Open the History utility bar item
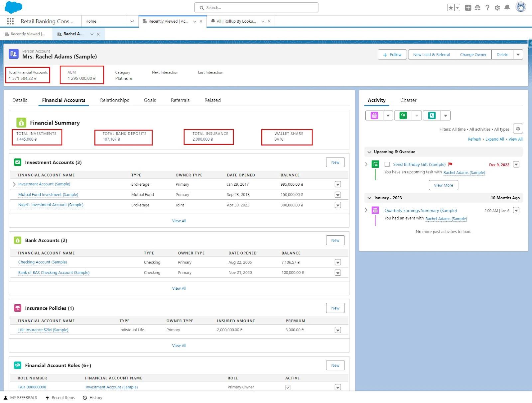This screenshot has width=532, height=403. pos(92,398)
